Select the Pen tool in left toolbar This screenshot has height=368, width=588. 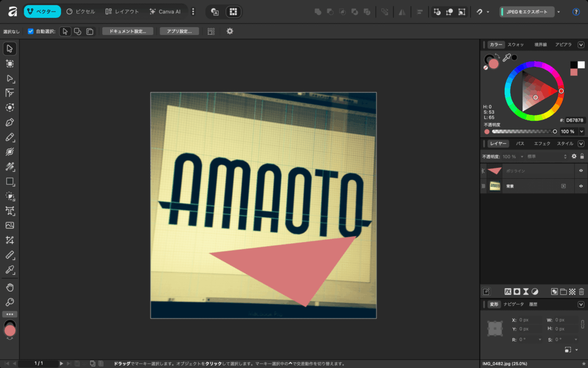click(10, 122)
